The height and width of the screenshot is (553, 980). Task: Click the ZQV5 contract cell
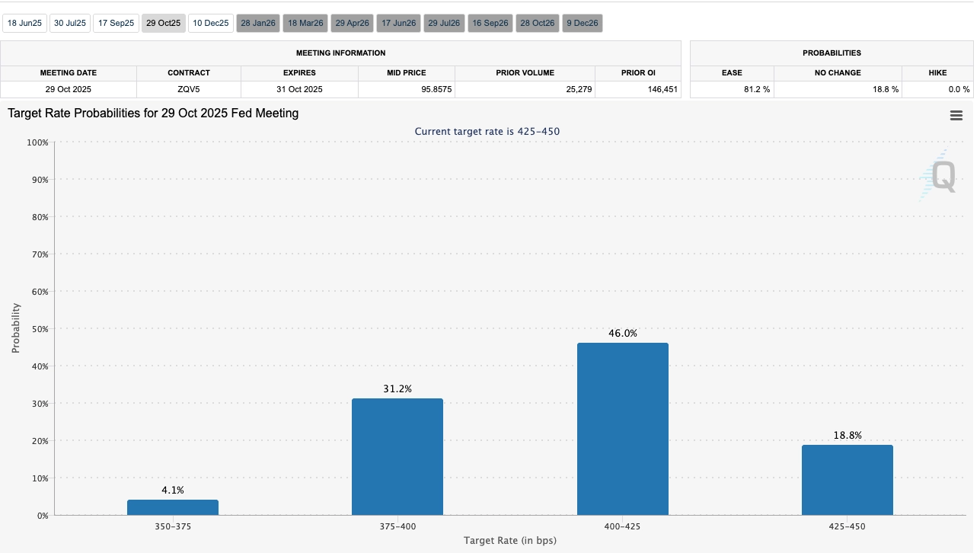(x=189, y=89)
